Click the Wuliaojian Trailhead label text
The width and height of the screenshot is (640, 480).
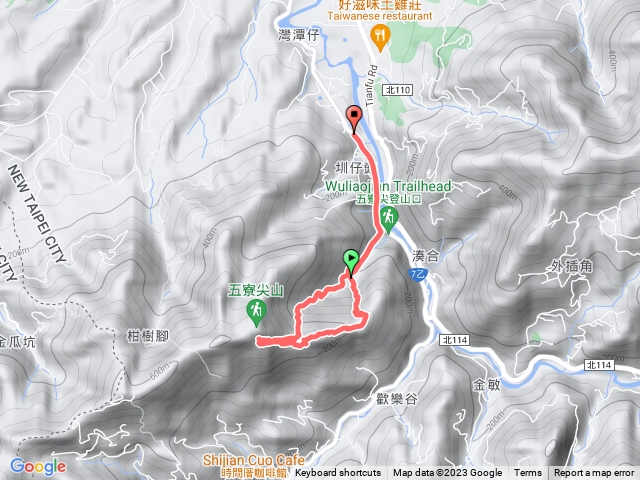388,186
